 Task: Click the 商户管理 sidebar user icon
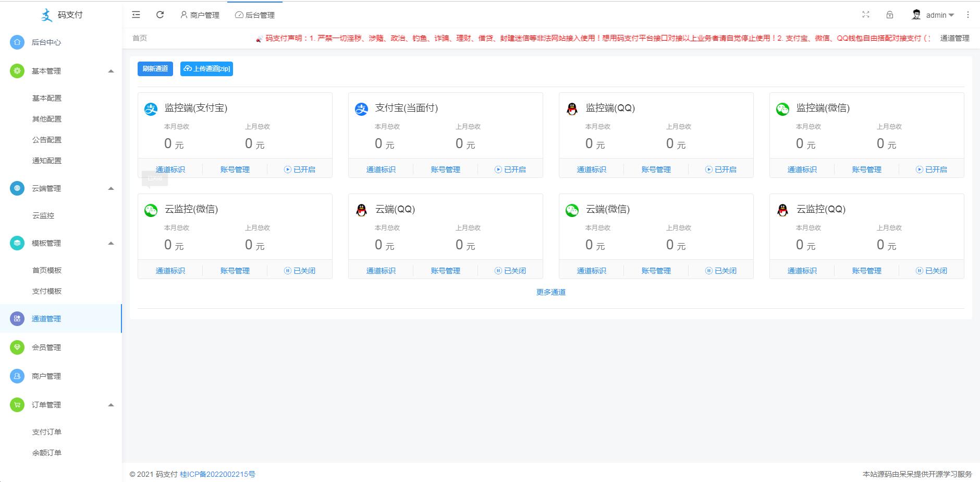[17, 376]
